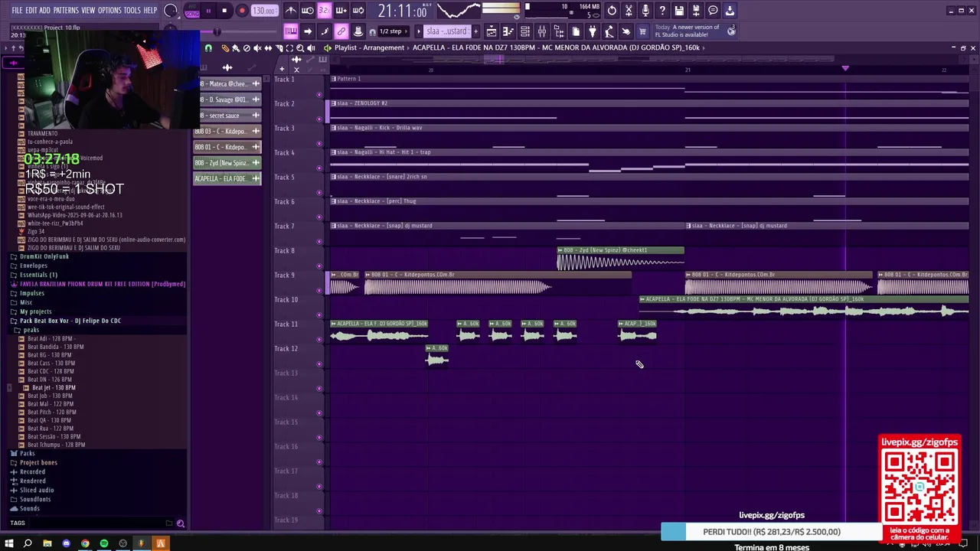Screen dimensions: 980x551
Task: Toggle loop recording icon
Action: pos(358,11)
